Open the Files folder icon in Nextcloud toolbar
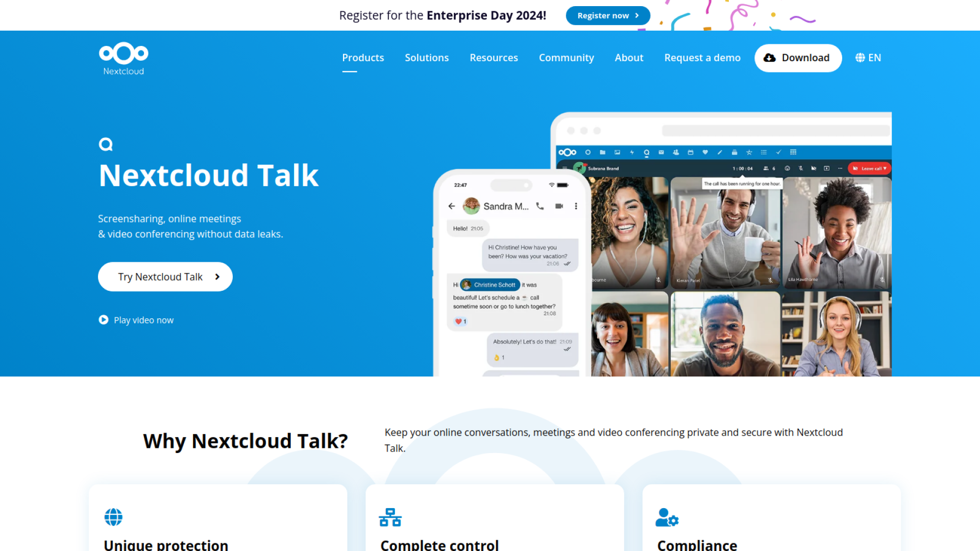This screenshot has width=980, height=551. coord(603,152)
